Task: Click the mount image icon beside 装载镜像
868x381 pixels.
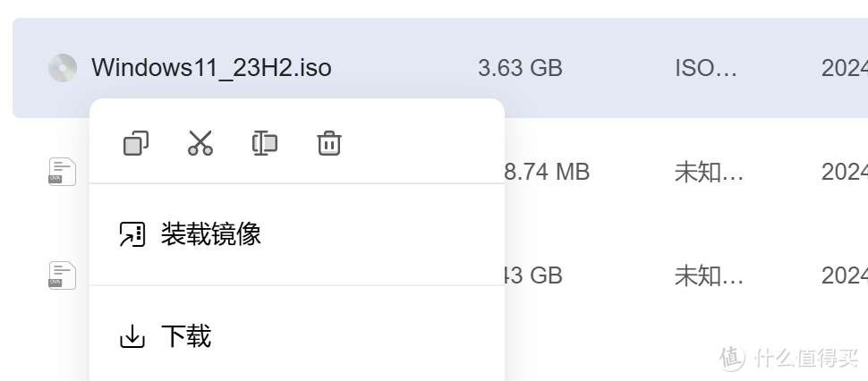Action: click(x=132, y=234)
